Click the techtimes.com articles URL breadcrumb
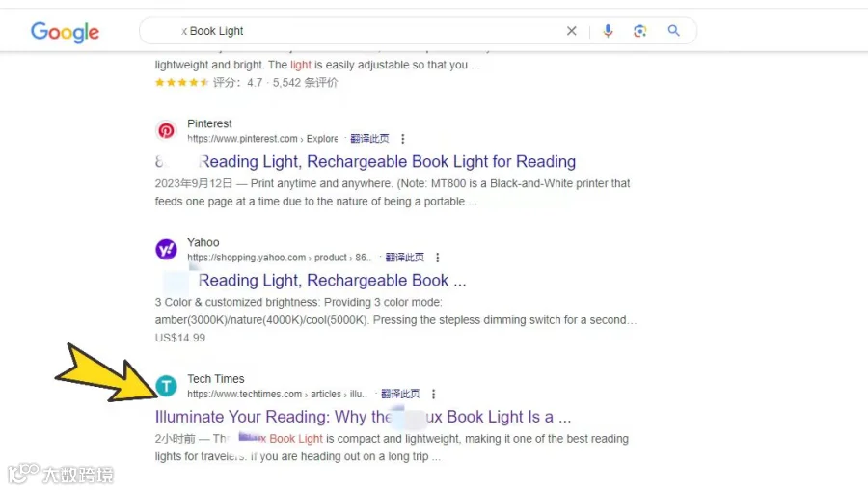The image size is (868, 491). pos(277,394)
